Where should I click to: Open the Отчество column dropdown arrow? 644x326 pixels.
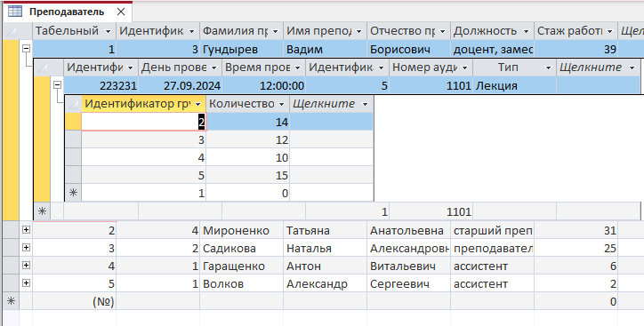[x=443, y=31]
